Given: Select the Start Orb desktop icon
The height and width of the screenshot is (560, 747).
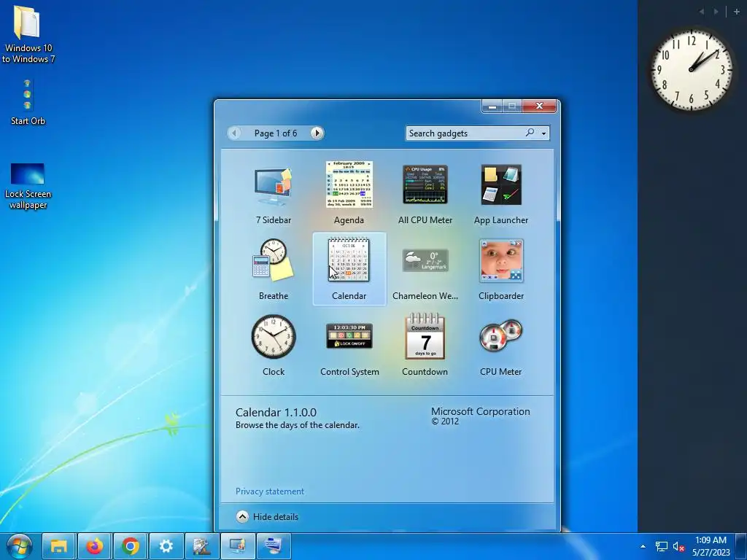Looking at the screenshot, I should click(x=28, y=102).
